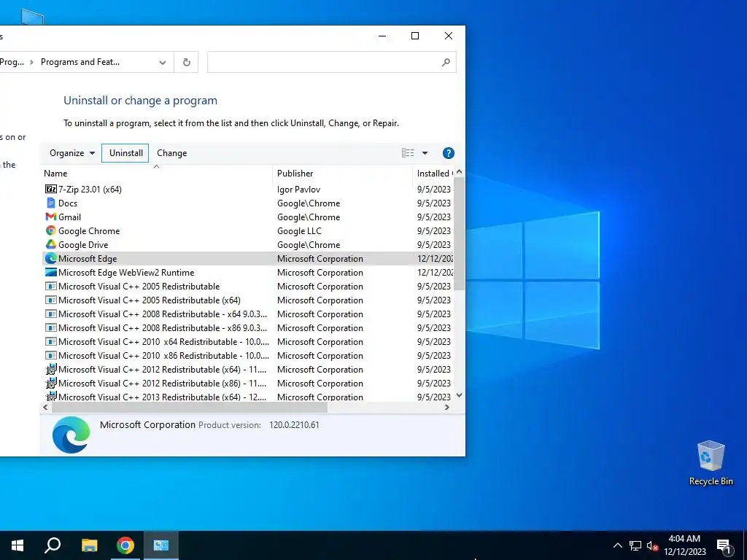
Task: Sort by the Publisher column header
Action: click(x=342, y=174)
